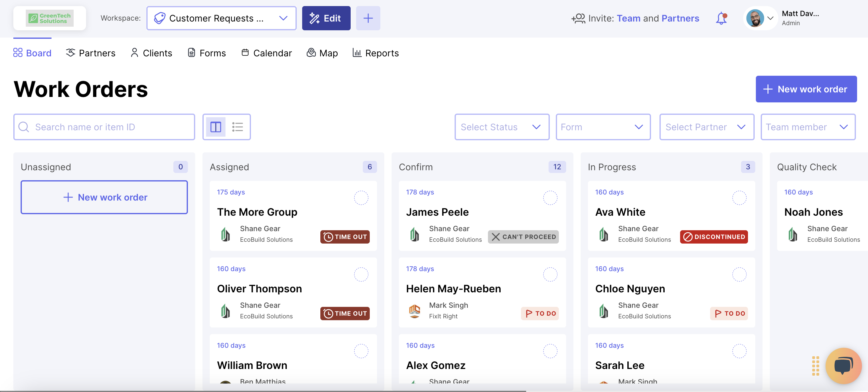Image resolution: width=868 pixels, height=392 pixels.
Task: Switch to list view
Action: tap(238, 127)
